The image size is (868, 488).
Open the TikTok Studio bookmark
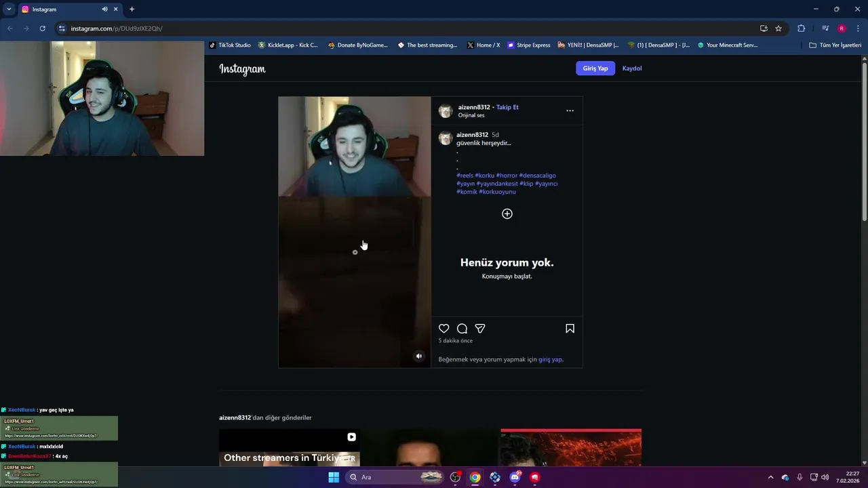click(x=230, y=45)
